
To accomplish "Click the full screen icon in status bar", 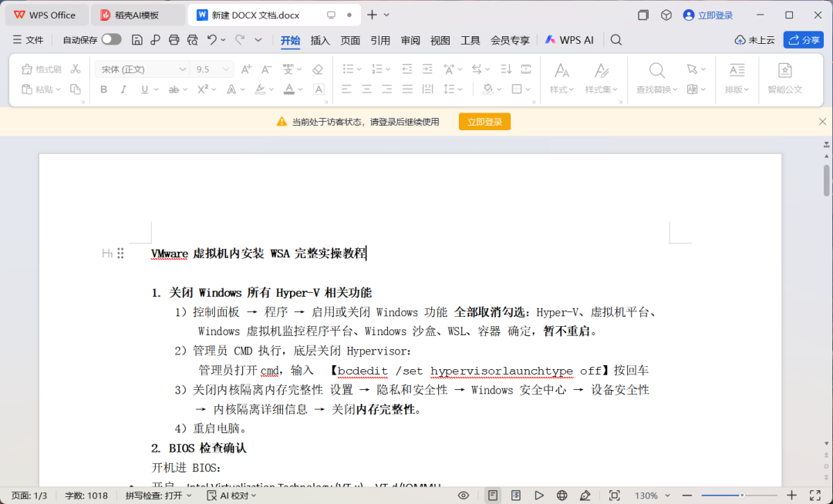I will tap(815, 495).
